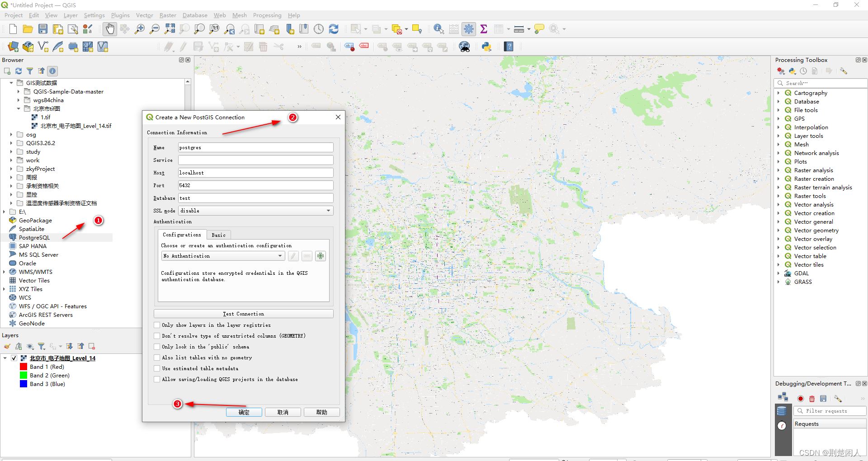
Task: Switch to the Basic authentication tab
Action: (218, 235)
